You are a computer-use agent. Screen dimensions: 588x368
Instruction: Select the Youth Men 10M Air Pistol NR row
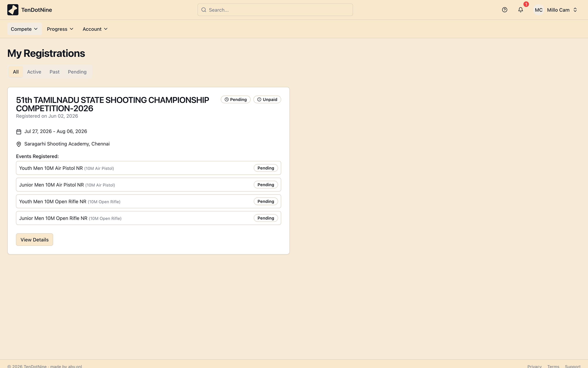point(148,168)
